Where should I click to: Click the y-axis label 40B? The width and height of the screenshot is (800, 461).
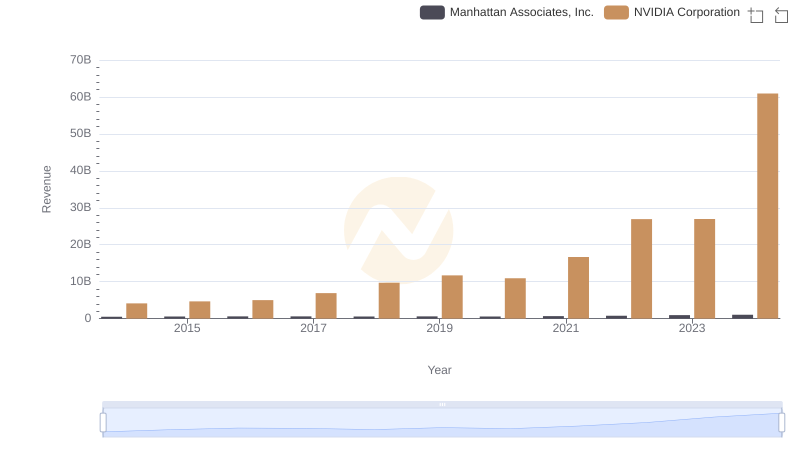click(81, 170)
